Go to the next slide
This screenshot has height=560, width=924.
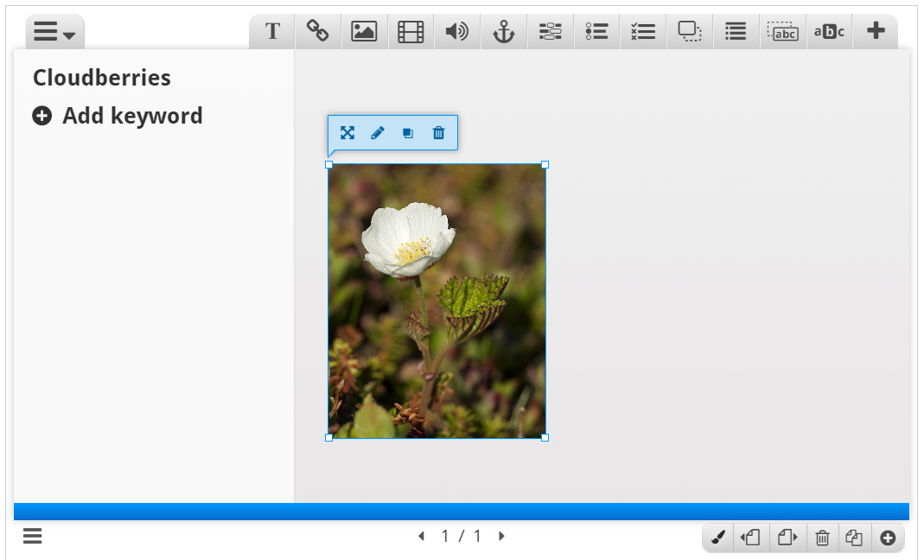tap(501, 536)
